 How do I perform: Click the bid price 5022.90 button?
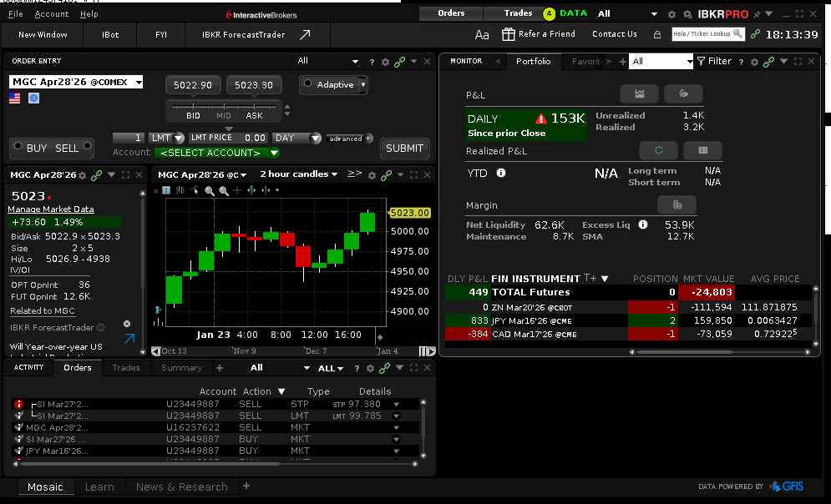[193, 85]
